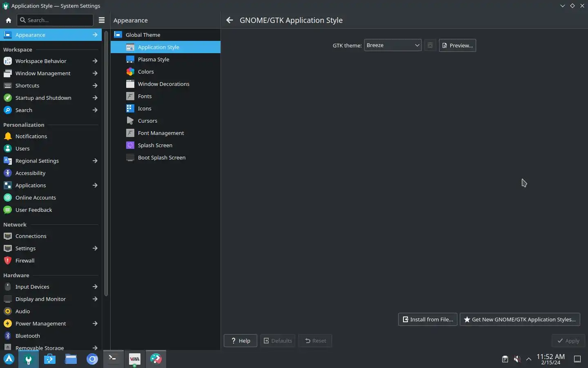The width and height of the screenshot is (588, 368).
Task: Open the file manager from taskbar
Action: 71,359
